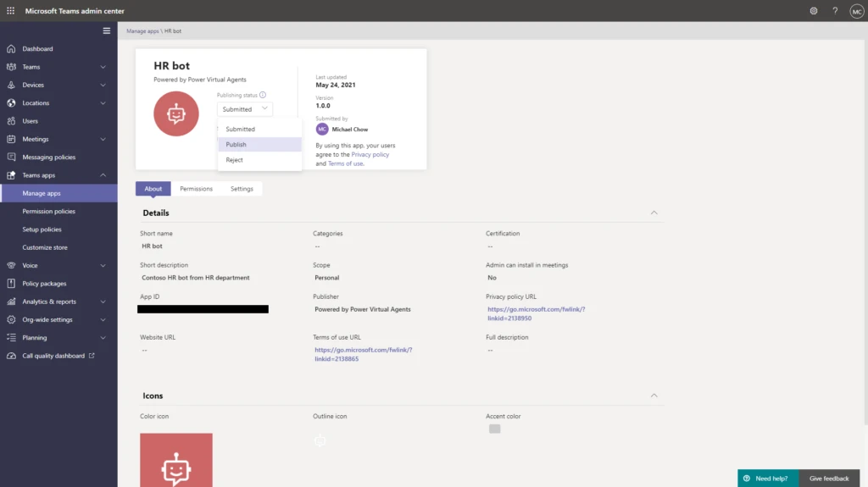
Task: Click the Planning list icon
Action: click(11, 338)
